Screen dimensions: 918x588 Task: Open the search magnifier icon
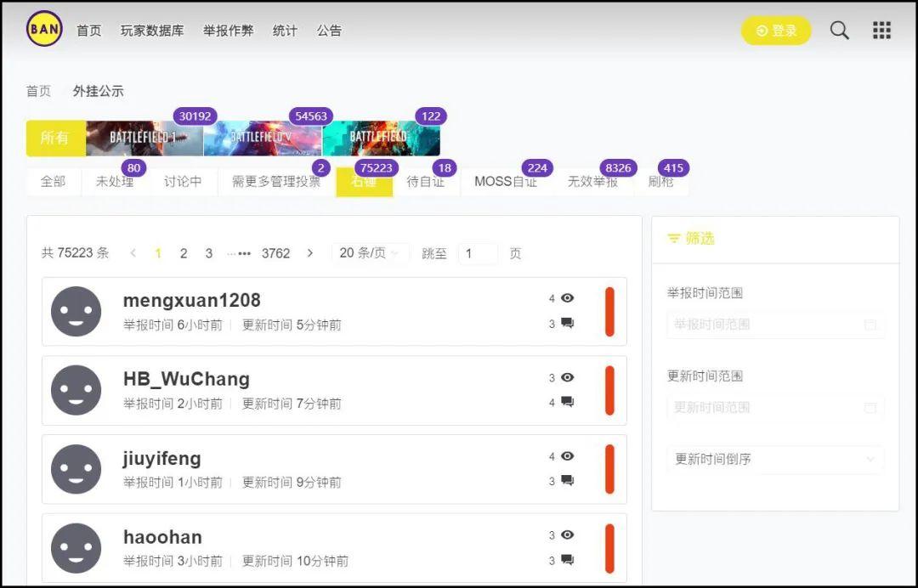(x=839, y=30)
